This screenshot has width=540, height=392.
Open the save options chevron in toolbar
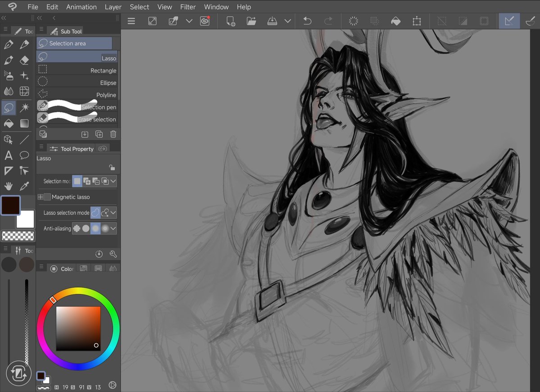pos(288,21)
